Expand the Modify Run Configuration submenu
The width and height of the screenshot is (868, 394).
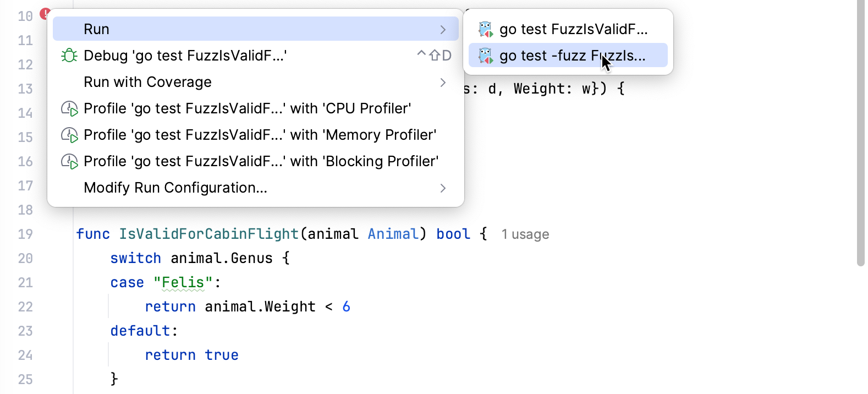pyautogui.click(x=443, y=188)
